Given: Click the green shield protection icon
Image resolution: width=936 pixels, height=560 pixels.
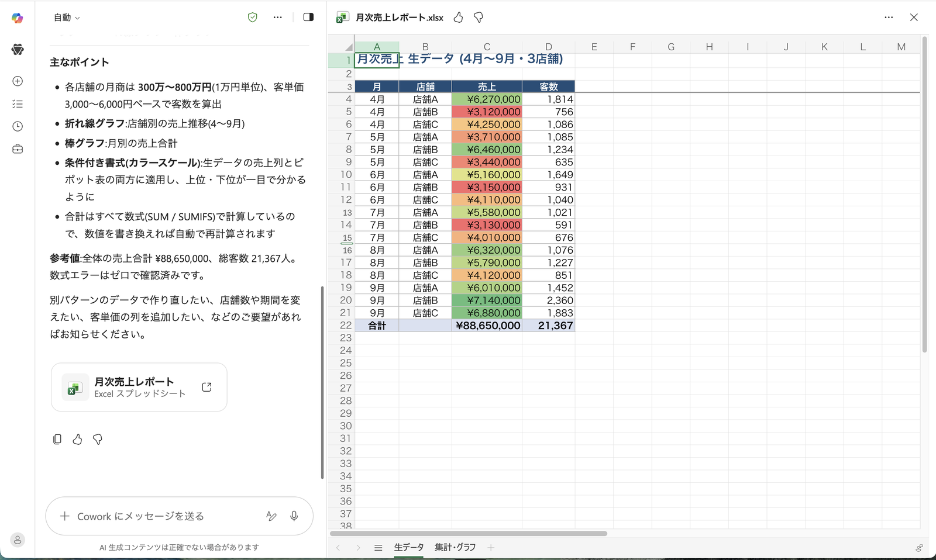Looking at the screenshot, I should point(253,18).
